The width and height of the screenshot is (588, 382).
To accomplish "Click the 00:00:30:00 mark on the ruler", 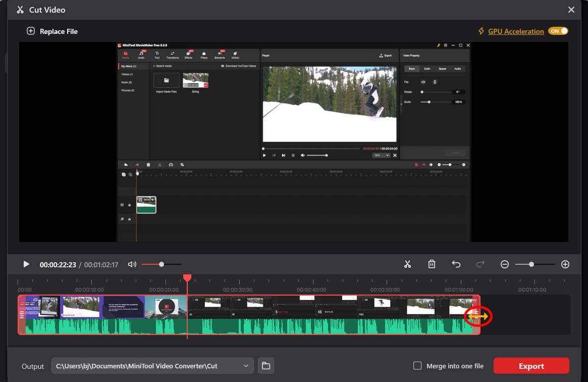I will pos(238,290).
